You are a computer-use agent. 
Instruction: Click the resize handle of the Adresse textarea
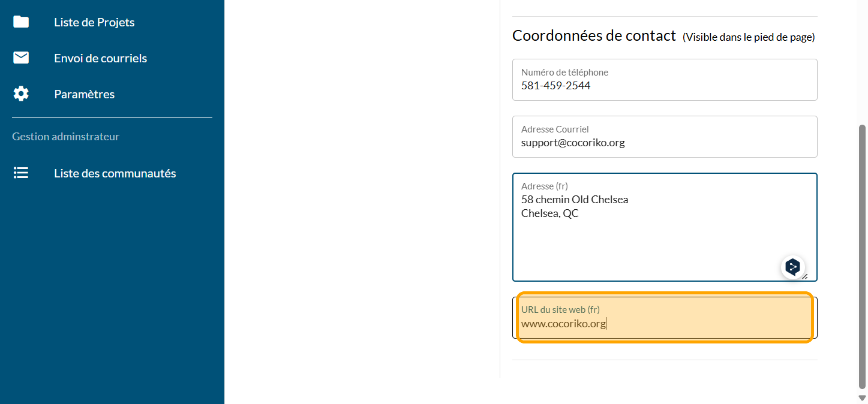[x=805, y=276]
